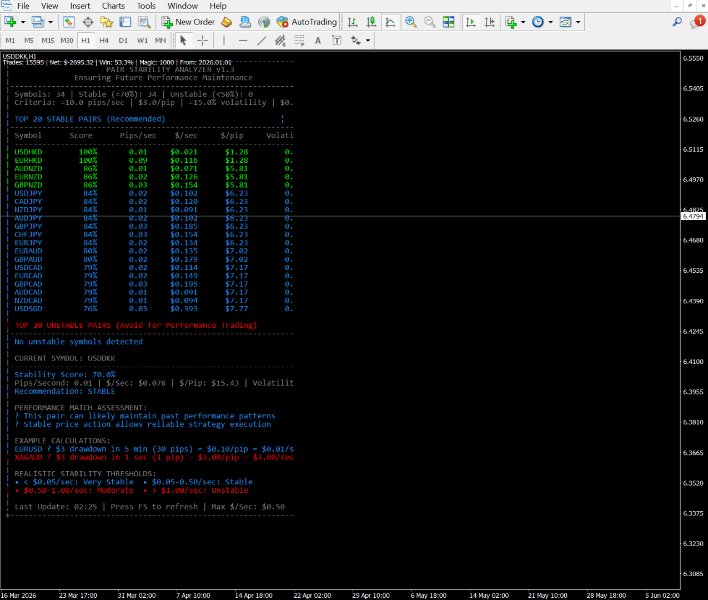The image size is (708, 600).
Task: Open the File menu
Action: (x=23, y=6)
